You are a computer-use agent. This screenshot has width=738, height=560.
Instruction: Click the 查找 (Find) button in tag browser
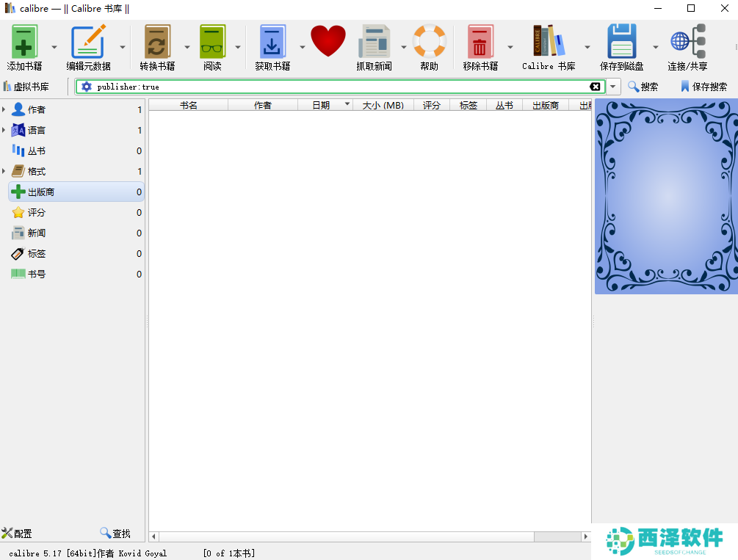tap(115, 533)
